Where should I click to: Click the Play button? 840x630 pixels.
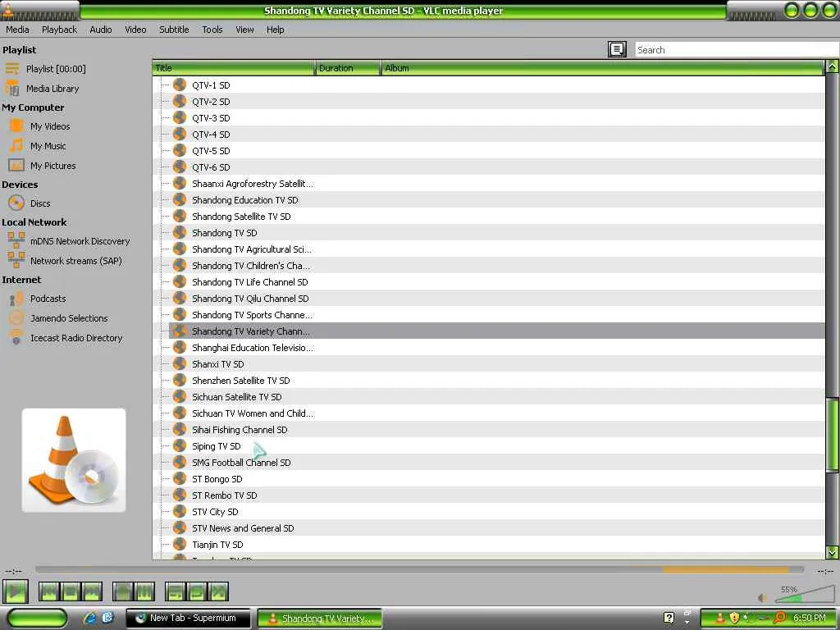pos(16,591)
